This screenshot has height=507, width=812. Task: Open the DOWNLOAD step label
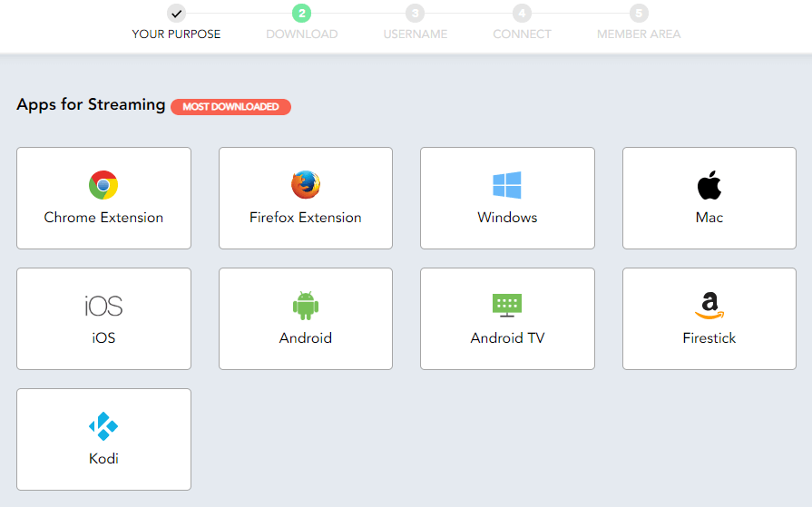pyautogui.click(x=302, y=34)
